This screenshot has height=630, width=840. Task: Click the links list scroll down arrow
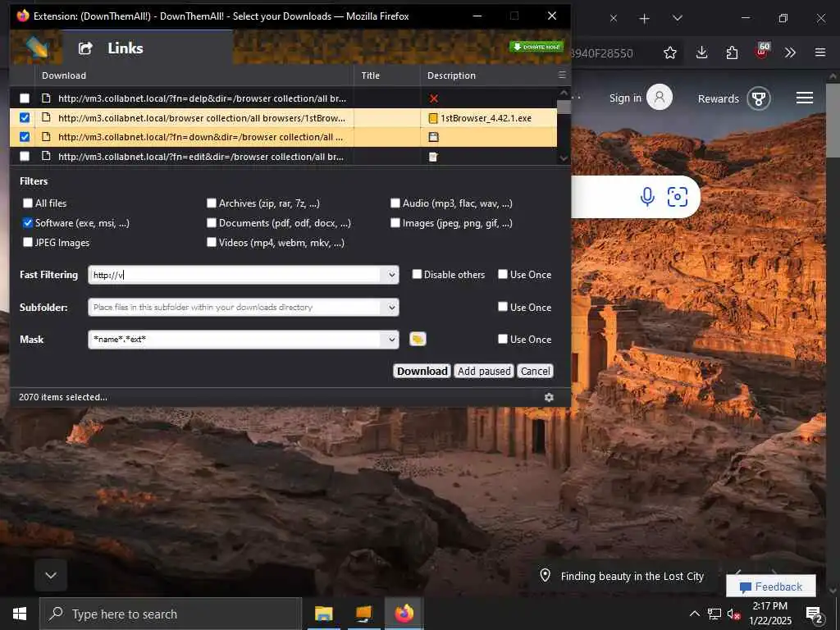[x=564, y=158]
